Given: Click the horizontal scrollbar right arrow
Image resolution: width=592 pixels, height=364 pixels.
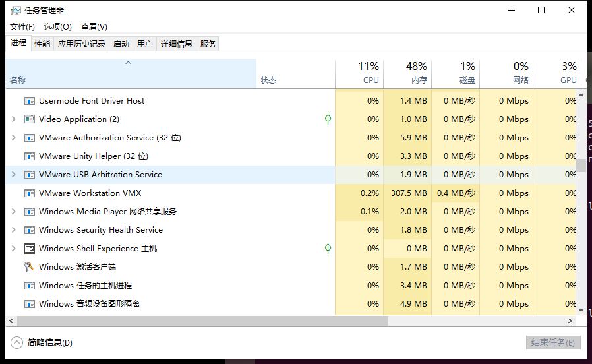Looking at the screenshot, I should pyautogui.click(x=570, y=321).
